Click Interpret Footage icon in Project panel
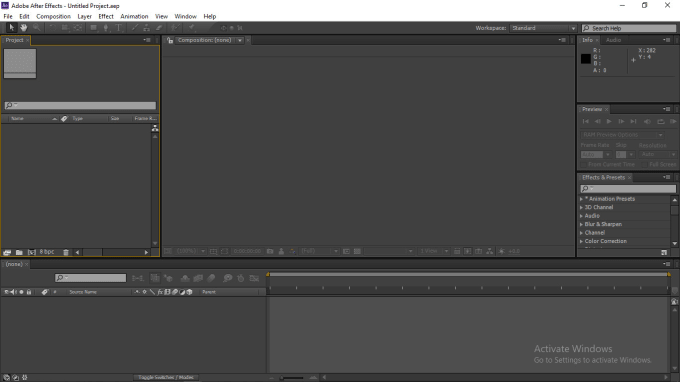The width and height of the screenshot is (680, 382). 7,252
